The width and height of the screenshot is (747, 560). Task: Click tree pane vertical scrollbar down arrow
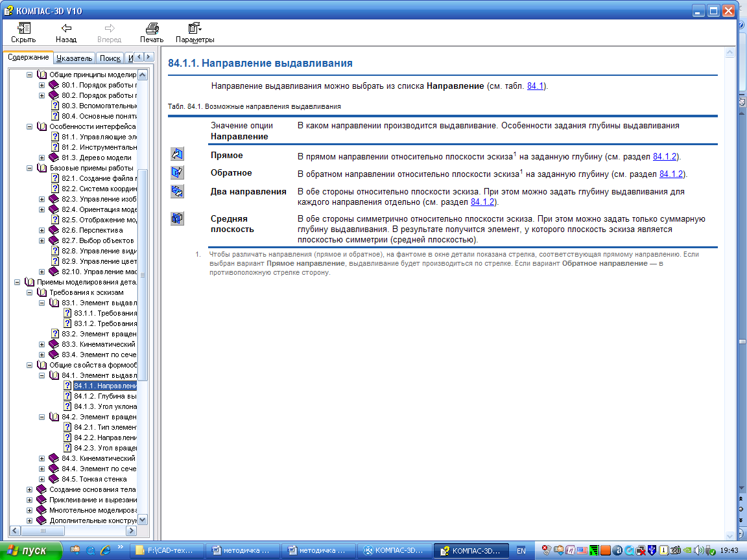[143, 520]
